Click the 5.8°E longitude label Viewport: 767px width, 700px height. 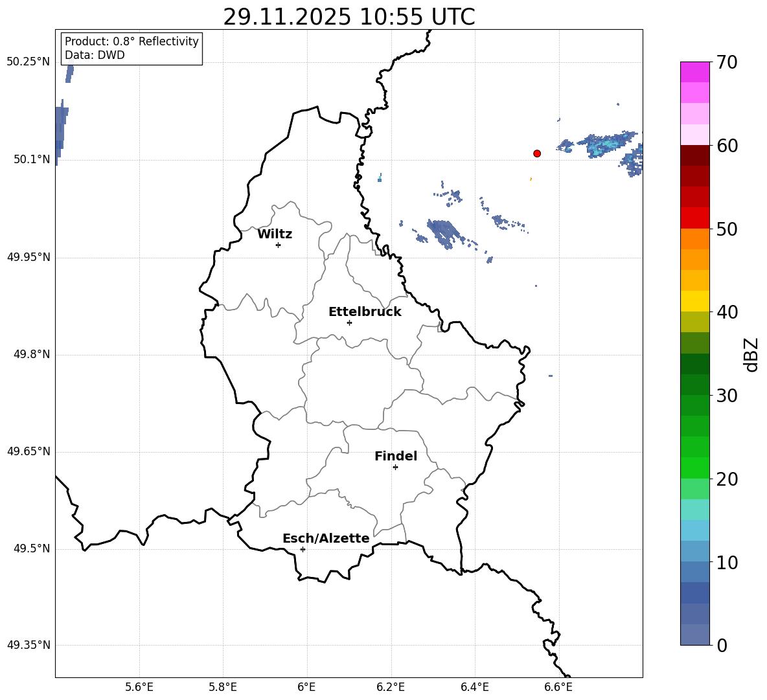(x=223, y=687)
